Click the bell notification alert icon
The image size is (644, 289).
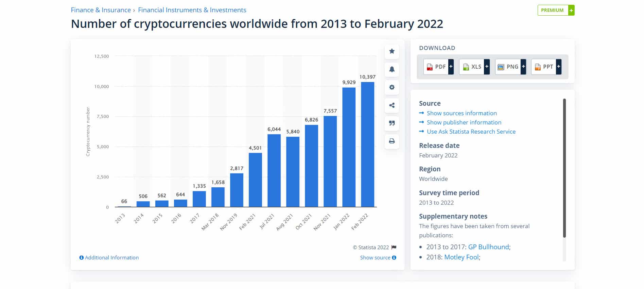coord(391,69)
